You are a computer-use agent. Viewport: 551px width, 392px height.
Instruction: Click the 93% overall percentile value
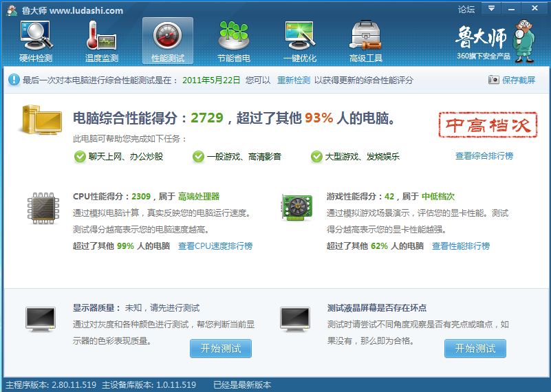[x=318, y=118]
